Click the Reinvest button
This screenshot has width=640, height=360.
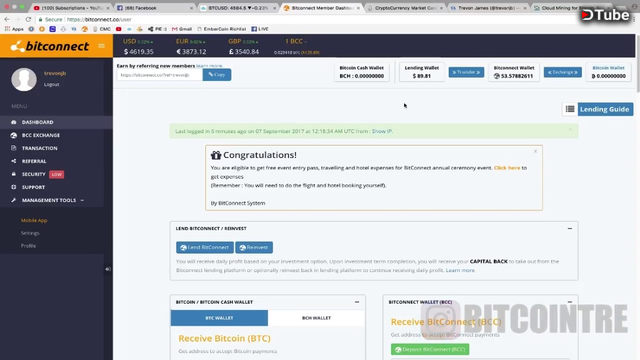254,247
